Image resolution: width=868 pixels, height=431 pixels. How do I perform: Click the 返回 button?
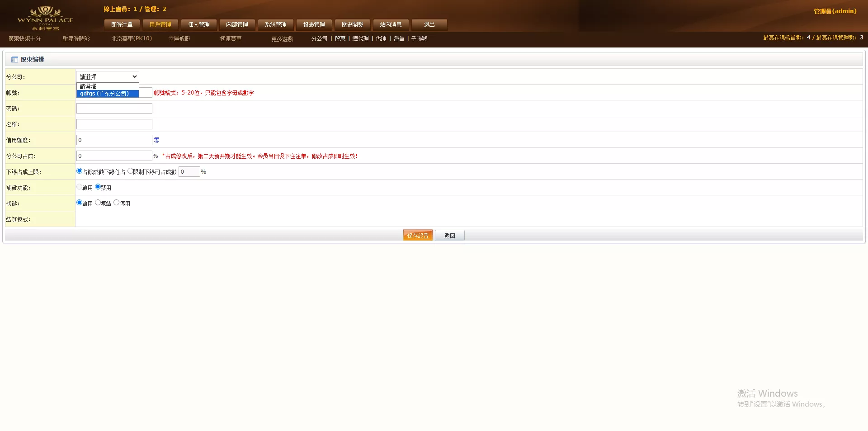[449, 236]
